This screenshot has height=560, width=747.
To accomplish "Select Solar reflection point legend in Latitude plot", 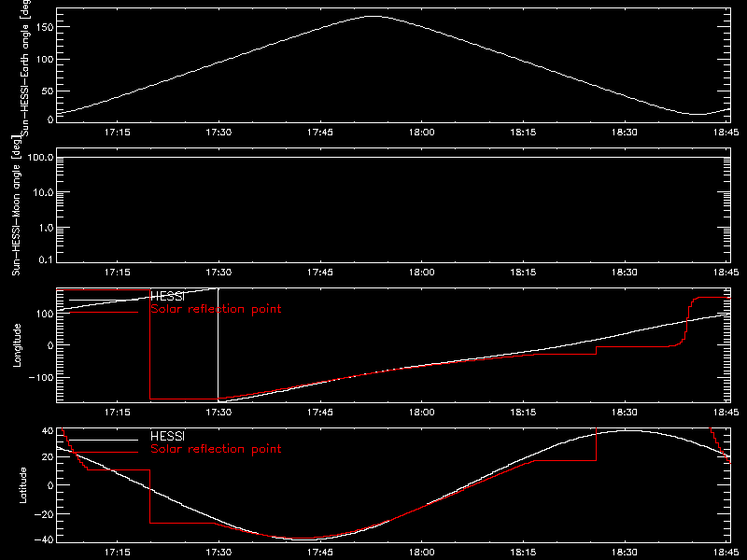I will [216, 449].
